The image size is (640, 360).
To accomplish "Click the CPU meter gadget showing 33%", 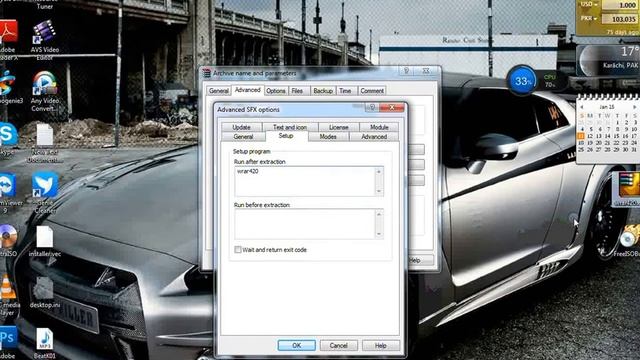I will pyautogui.click(x=522, y=80).
